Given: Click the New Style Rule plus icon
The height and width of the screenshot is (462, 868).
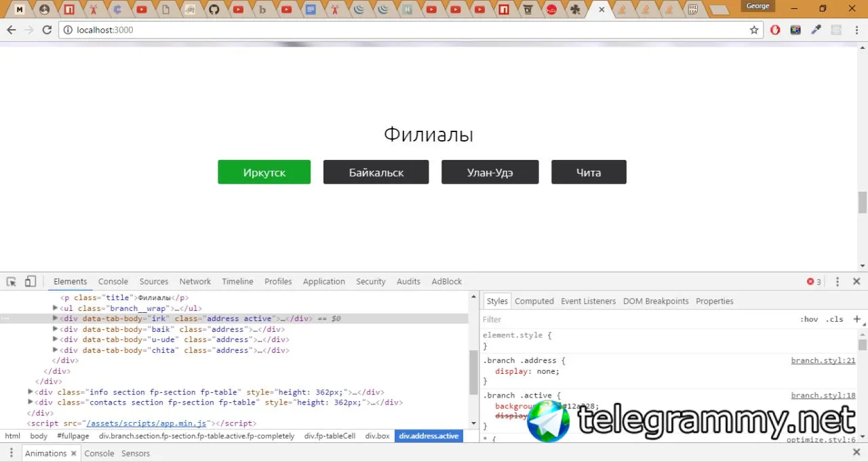Looking at the screenshot, I should 856,319.
